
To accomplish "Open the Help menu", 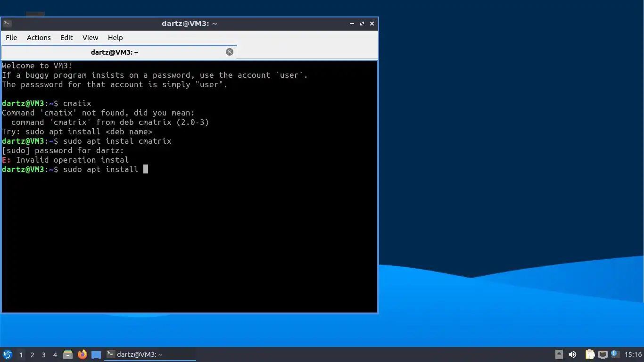I will tap(115, 38).
